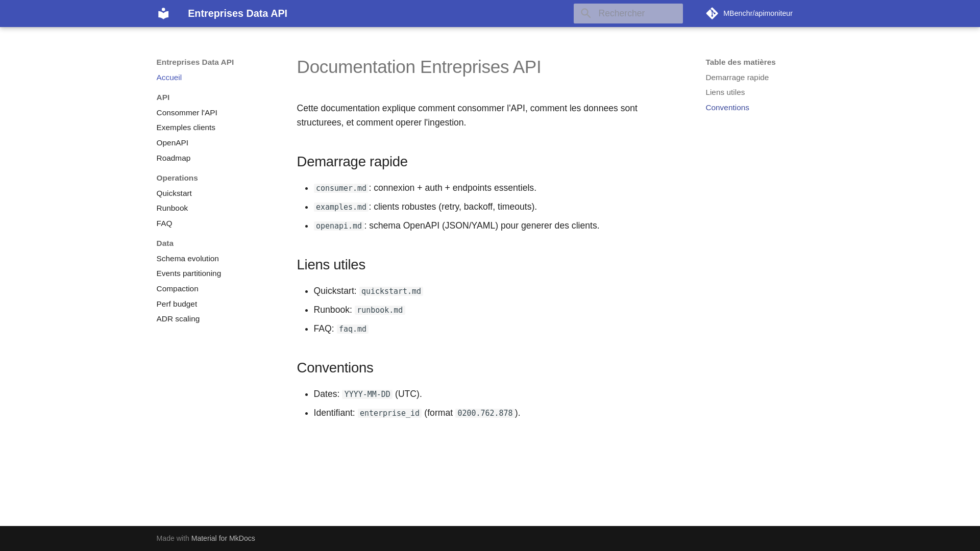Open the Runbook page
This screenshot has width=980, height=551.
click(x=172, y=208)
